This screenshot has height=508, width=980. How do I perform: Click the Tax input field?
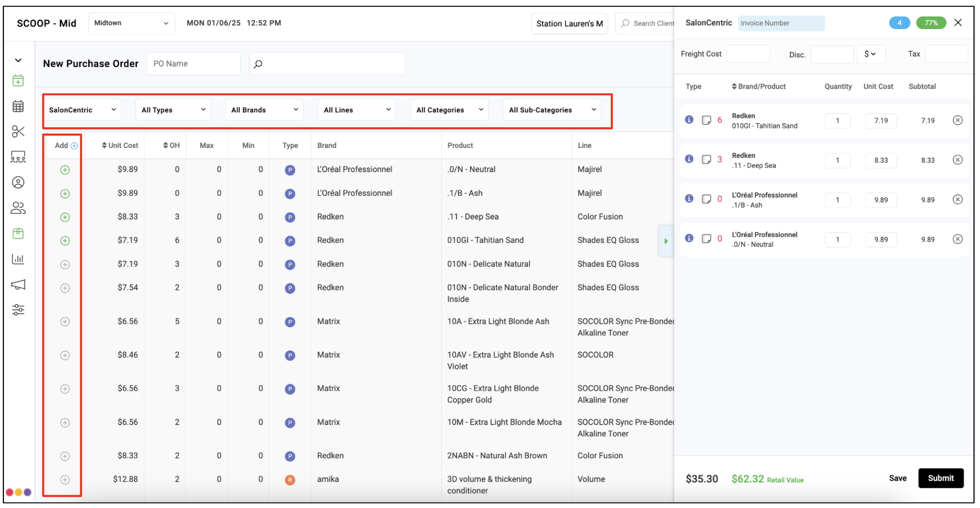point(947,54)
